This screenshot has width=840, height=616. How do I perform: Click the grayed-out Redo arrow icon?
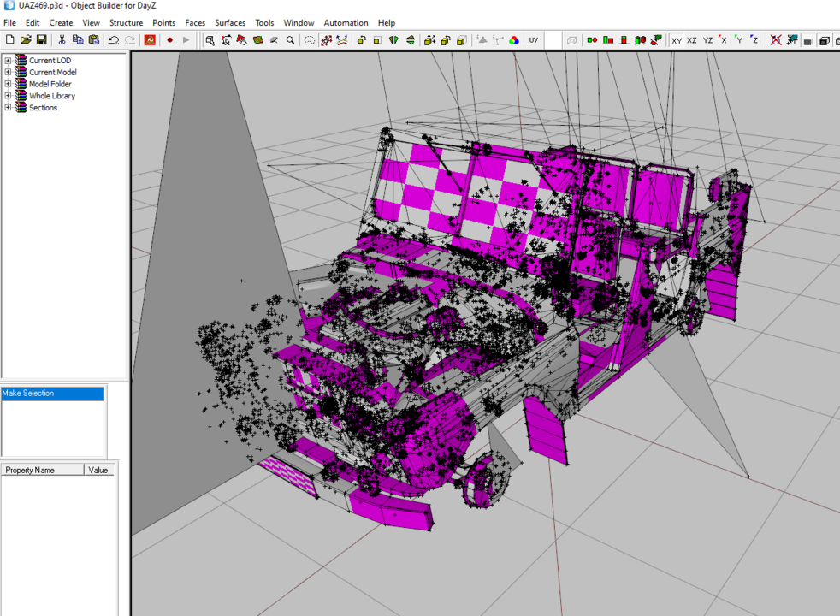tap(130, 40)
